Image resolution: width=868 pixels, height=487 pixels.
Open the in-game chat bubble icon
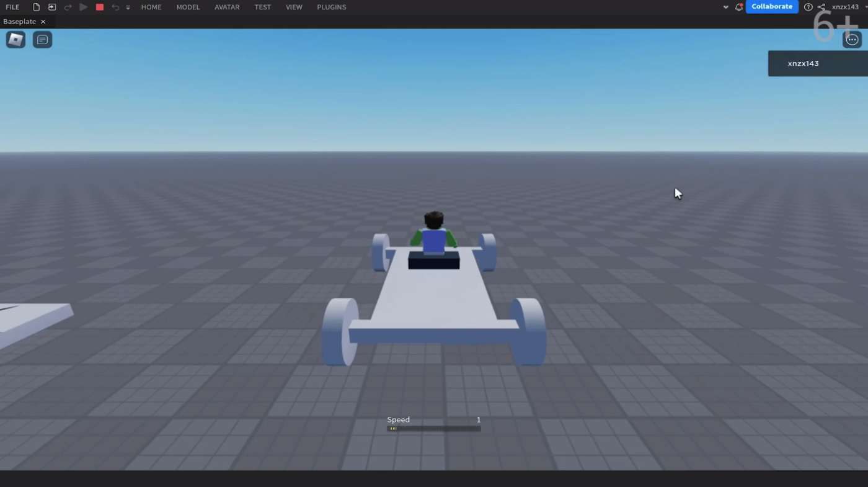[x=42, y=40]
